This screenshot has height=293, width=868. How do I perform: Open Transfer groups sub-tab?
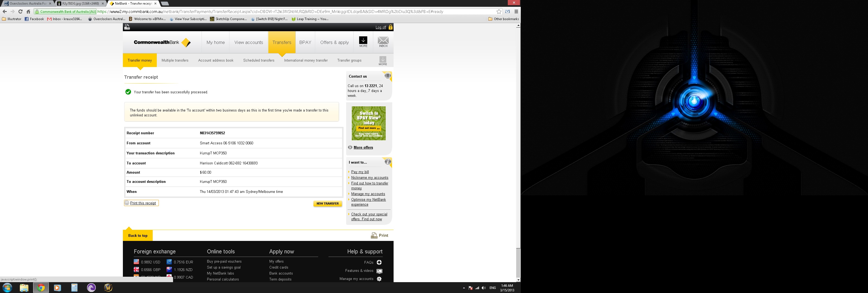349,60
